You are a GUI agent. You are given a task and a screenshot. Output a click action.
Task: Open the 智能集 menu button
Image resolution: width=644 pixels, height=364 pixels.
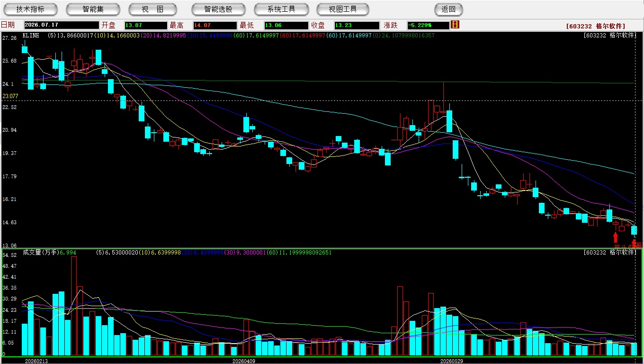coord(93,9)
